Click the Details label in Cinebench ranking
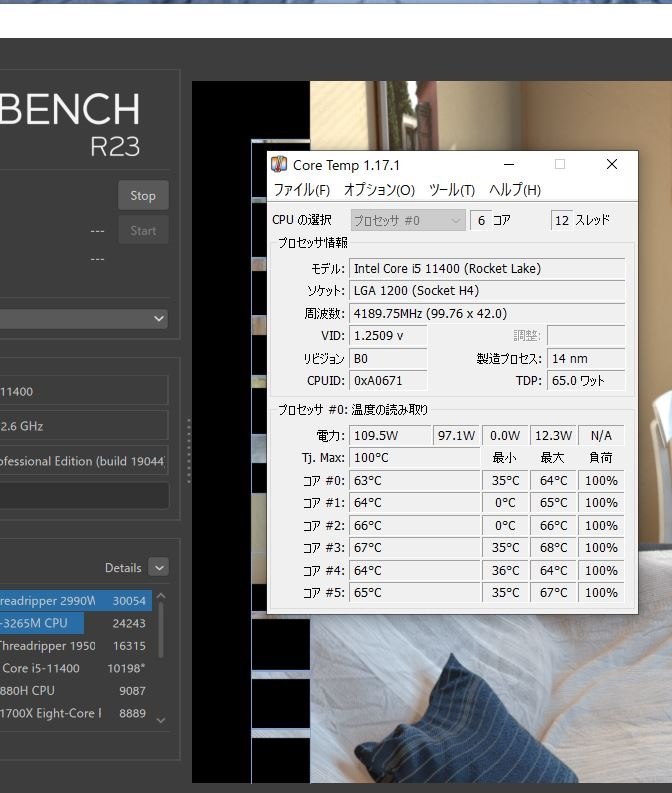The width and height of the screenshot is (672, 793). point(123,568)
